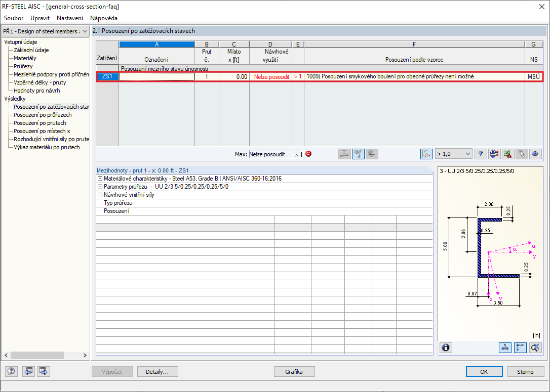Click the Výsledky tree heading
Screen dimensions: 550x392
[15, 99]
